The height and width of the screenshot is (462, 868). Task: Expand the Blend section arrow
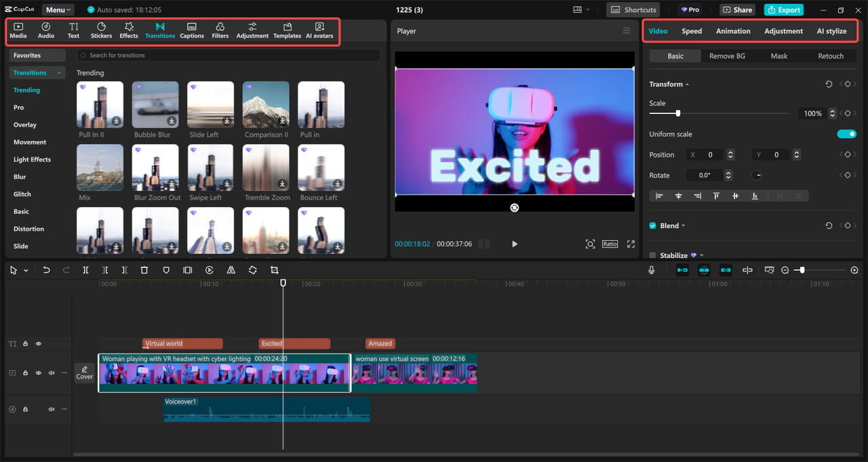pos(683,226)
